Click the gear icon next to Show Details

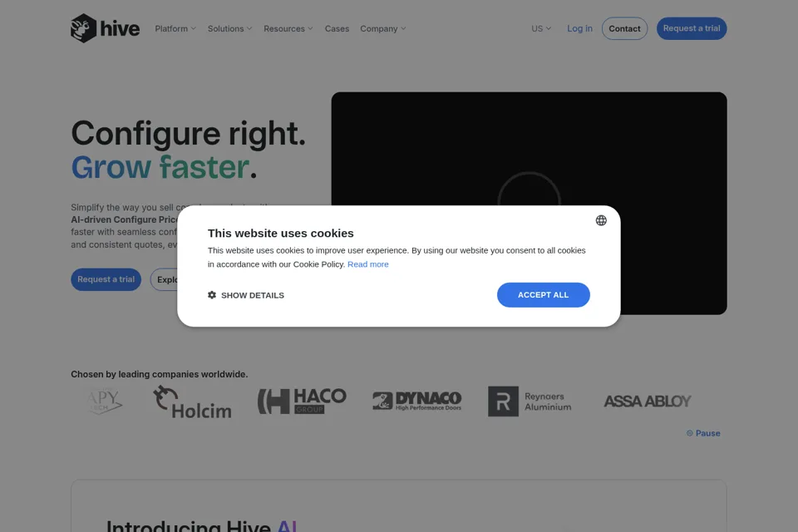pos(212,295)
